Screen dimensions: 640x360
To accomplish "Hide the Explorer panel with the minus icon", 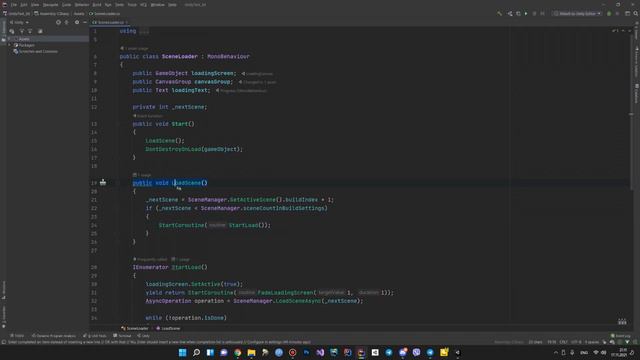I will (85, 22).
